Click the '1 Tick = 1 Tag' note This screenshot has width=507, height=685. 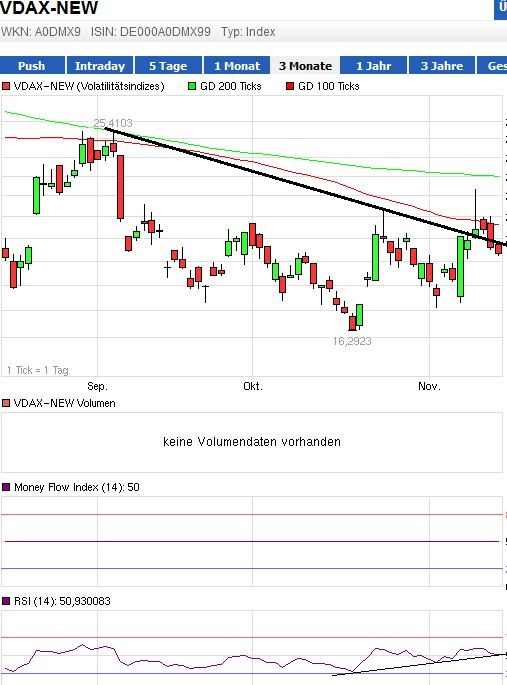(38, 370)
